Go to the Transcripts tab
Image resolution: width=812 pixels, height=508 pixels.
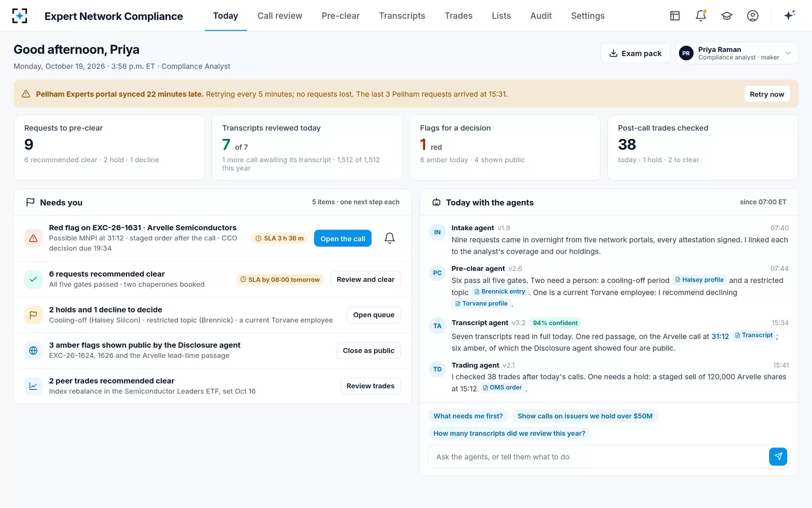[402, 16]
